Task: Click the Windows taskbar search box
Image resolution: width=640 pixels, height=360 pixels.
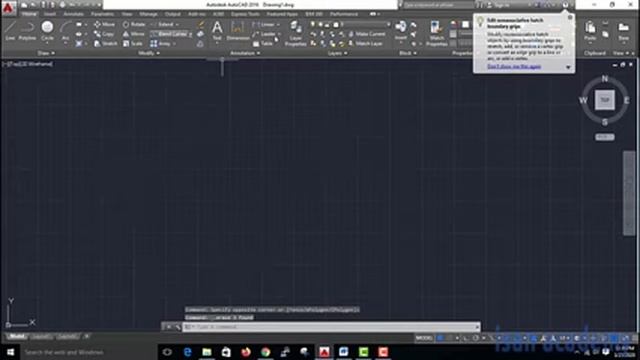Action: tap(89, 352)
